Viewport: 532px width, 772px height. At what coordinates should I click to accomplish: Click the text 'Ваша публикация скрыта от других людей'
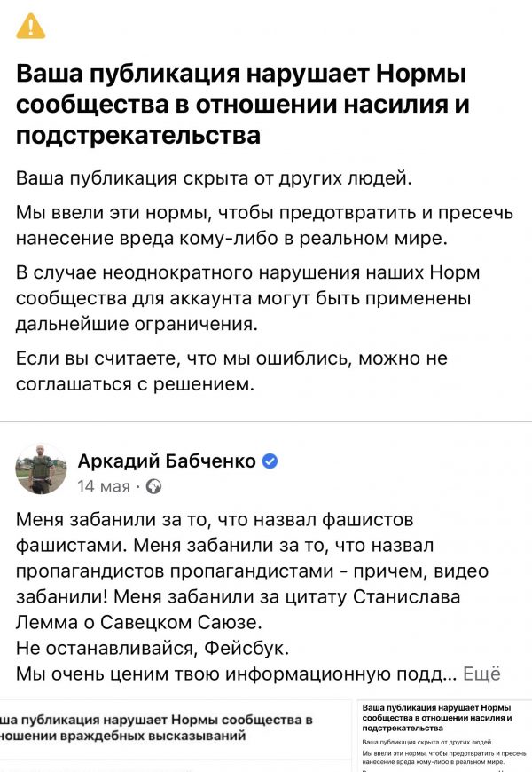[214, 177]
